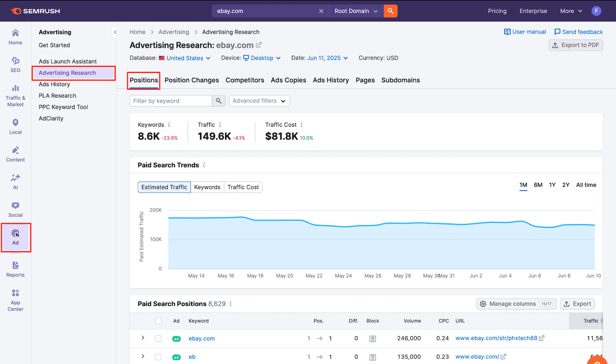Viewport: 616px width, 364px height.
Task: Open the Ads Copies tab
Action: click(x=288, y=80)
